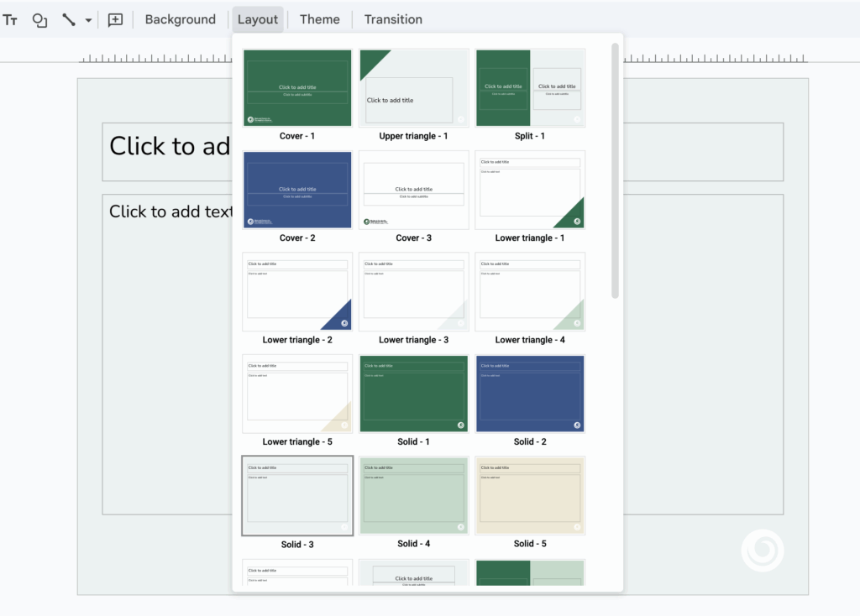860x616 pixels.
Task: Close the Layout dropdown menu
Action: (257, 19)
